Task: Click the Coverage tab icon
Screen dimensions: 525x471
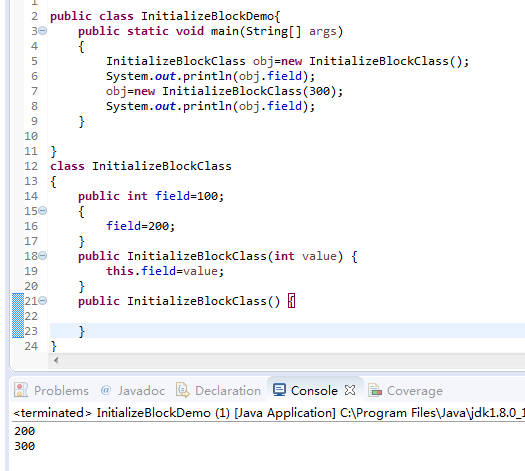Action: click(375, 390)
